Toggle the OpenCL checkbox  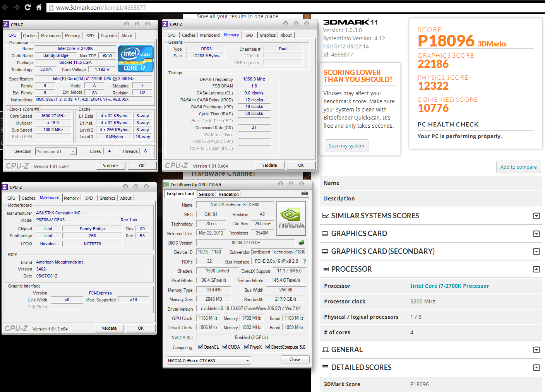coord(201,347)
